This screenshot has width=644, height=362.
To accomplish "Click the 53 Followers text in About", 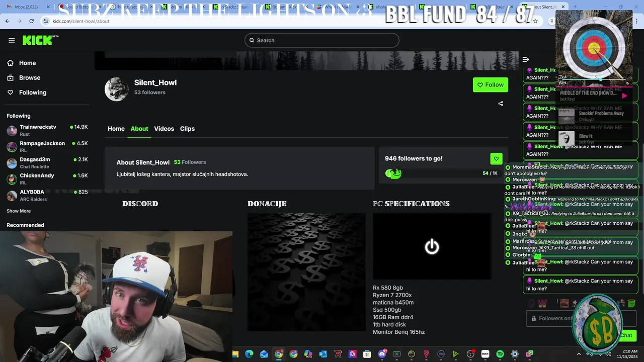I will click(x=190, y=162).
